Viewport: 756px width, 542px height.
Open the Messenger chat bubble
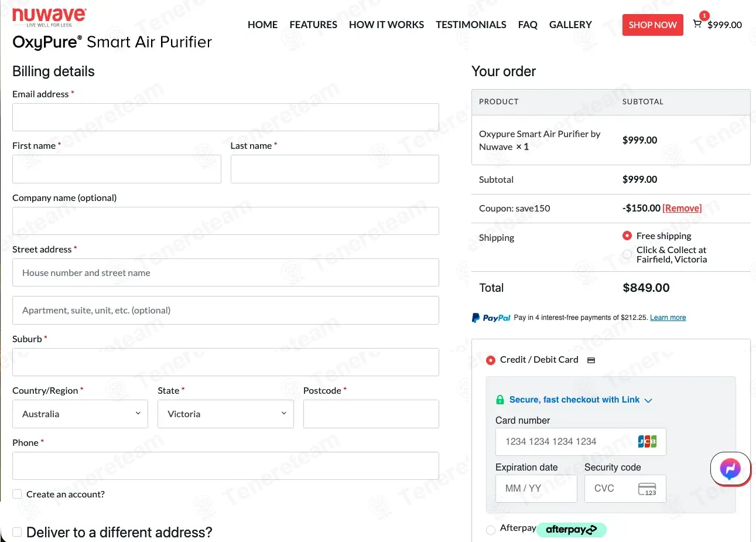(x=730, y=468)
